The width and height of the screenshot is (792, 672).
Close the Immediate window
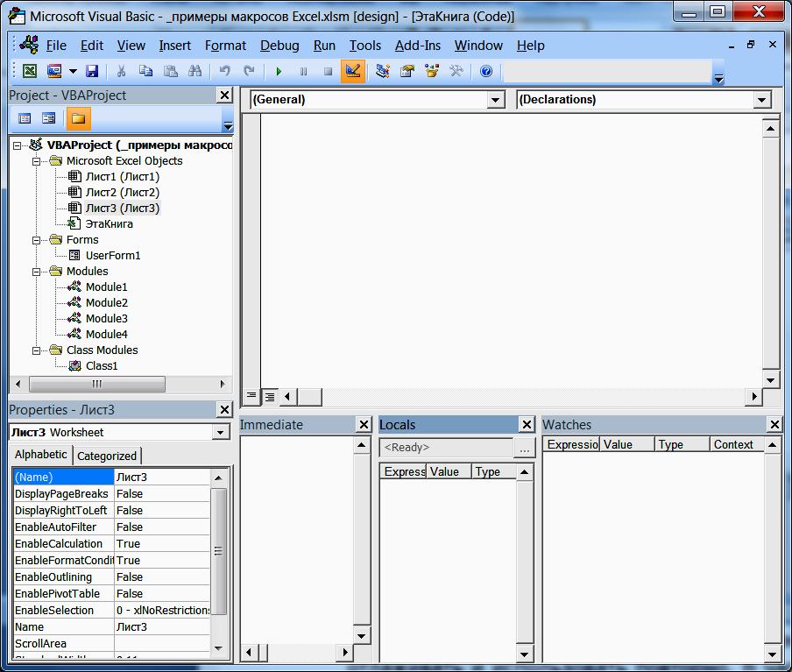[364, 424]
